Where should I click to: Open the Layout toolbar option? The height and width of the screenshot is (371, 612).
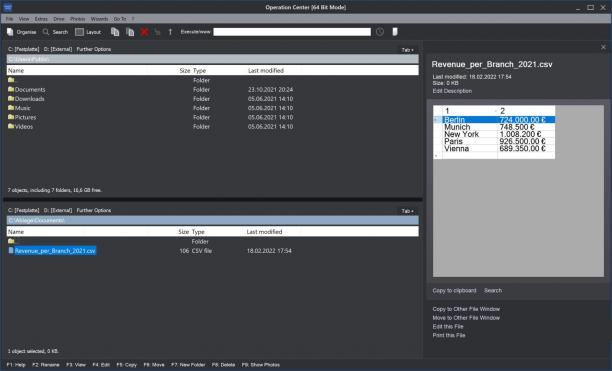coord(88,32)
